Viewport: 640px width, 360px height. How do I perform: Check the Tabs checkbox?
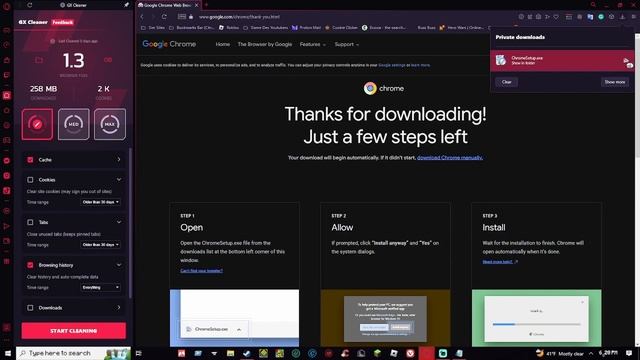click(30, 222)
